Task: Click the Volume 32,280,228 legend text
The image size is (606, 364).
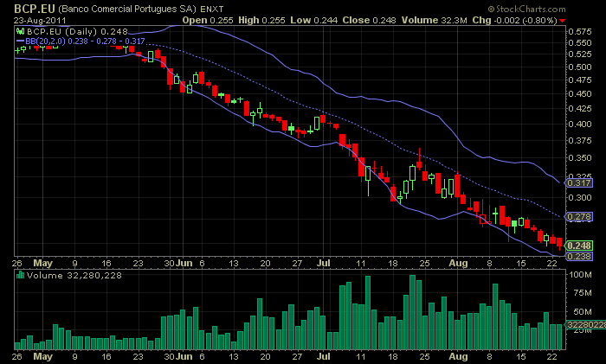Action: tap(74, 275)
